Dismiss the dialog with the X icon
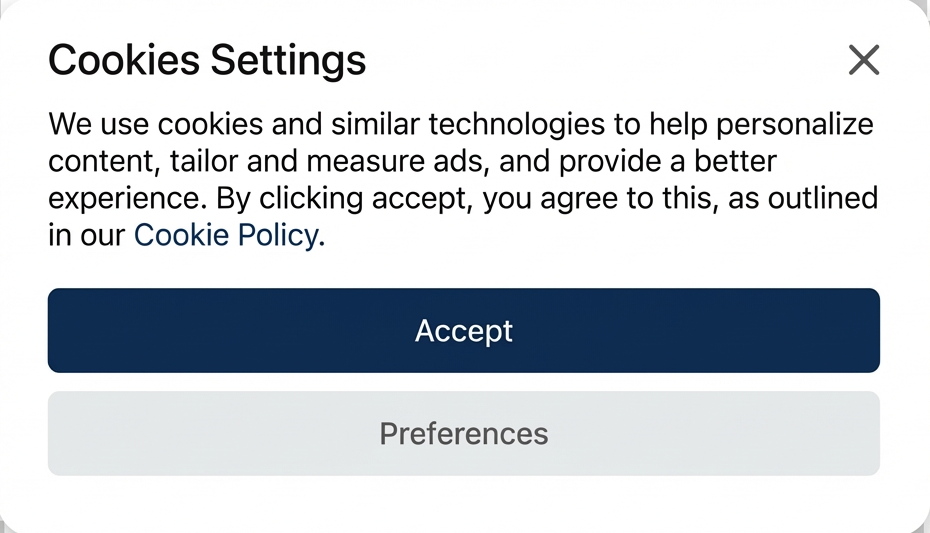This screenshot has width=930, height=533. [x=863, y=60]
